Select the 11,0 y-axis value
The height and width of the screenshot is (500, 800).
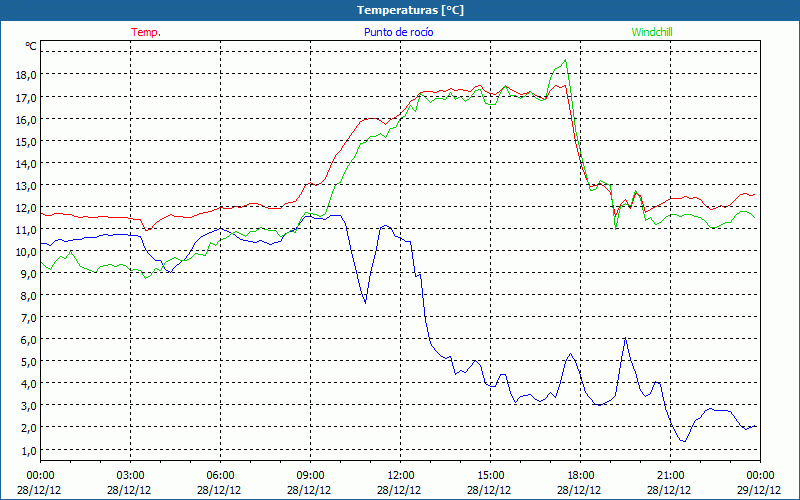(x=26, y=230)
